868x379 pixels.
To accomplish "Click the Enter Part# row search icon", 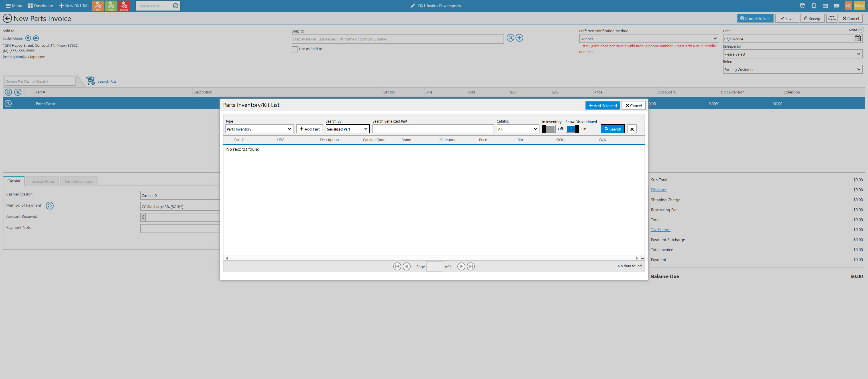I will 8,104.
